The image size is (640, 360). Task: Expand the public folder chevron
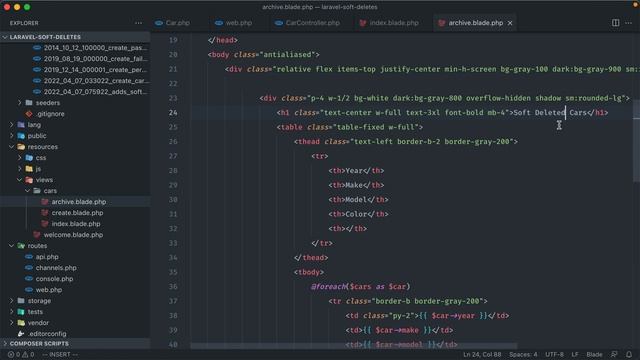pos(12,136)
